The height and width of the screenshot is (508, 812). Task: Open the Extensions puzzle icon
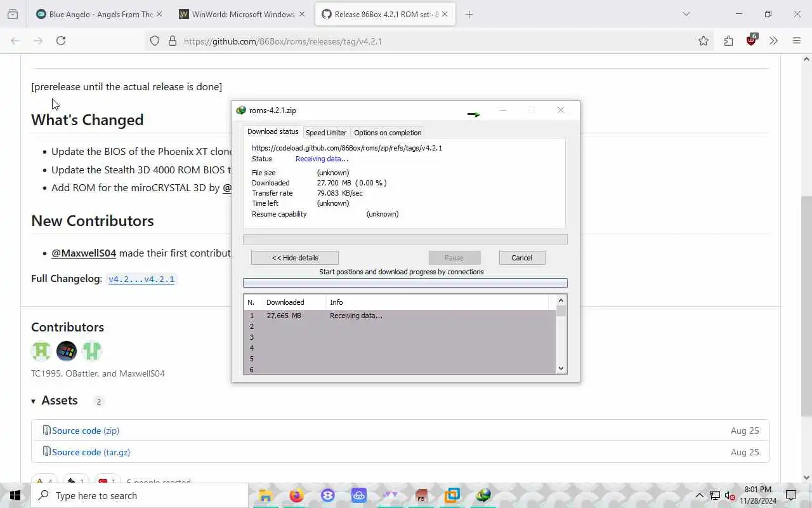tap(728, 41)
